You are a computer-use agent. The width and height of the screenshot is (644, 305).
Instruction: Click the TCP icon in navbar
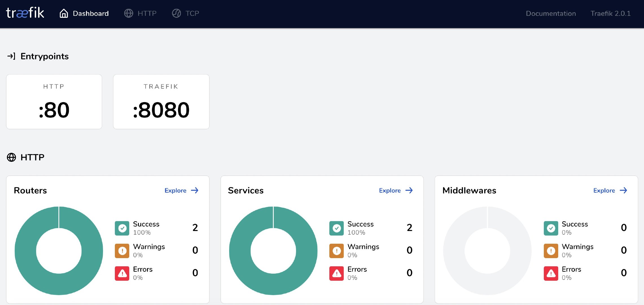click(176, 13)
